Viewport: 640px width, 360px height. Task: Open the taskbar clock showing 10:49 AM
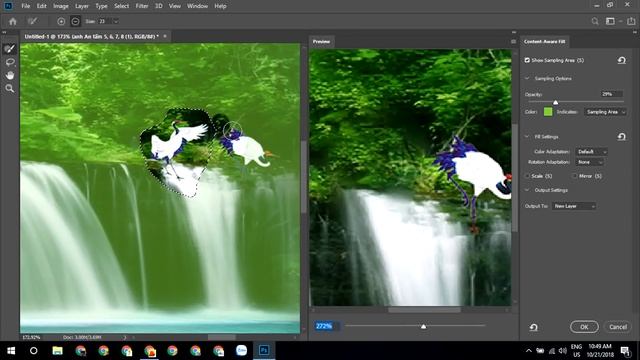(600, 351)
